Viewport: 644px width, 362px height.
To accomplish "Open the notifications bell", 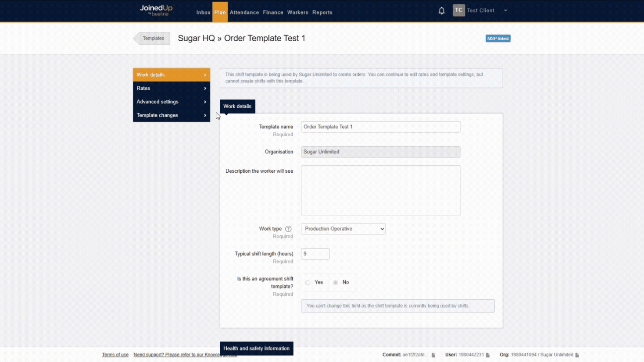I will click(441, 11).
